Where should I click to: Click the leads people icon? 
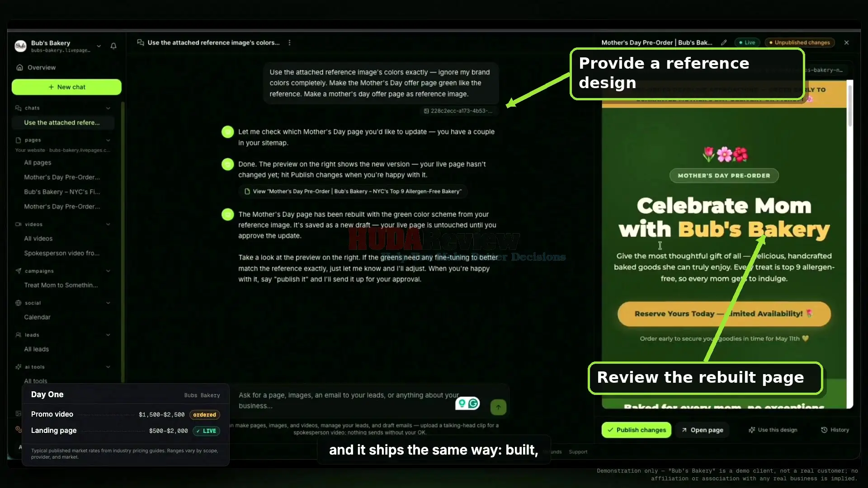click(19, 335)
